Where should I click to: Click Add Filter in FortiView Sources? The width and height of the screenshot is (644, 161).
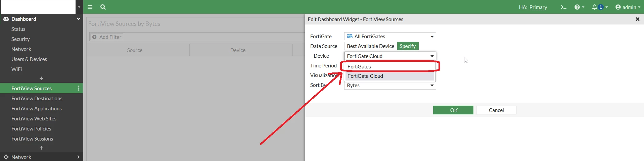point(107,37)
